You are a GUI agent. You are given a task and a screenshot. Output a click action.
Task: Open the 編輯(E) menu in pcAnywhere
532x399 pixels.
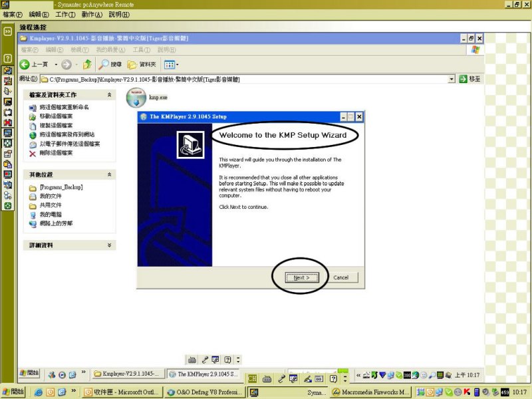39,15
